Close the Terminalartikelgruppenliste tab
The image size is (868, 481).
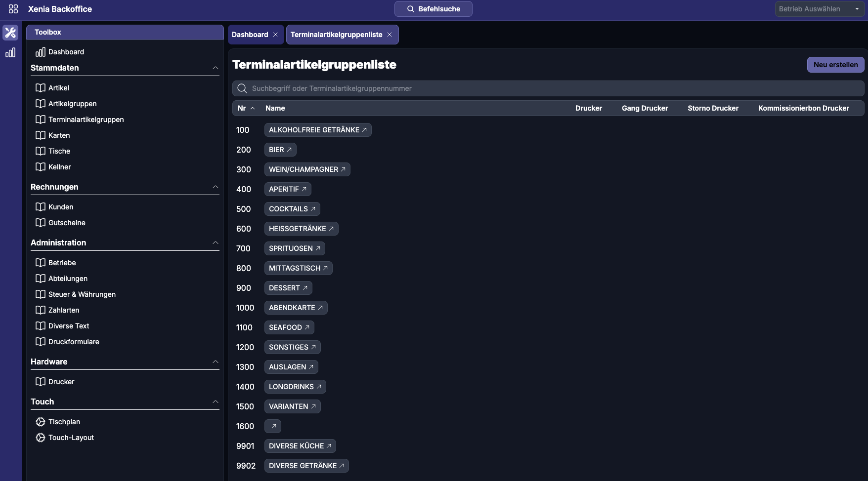point(390,35)
